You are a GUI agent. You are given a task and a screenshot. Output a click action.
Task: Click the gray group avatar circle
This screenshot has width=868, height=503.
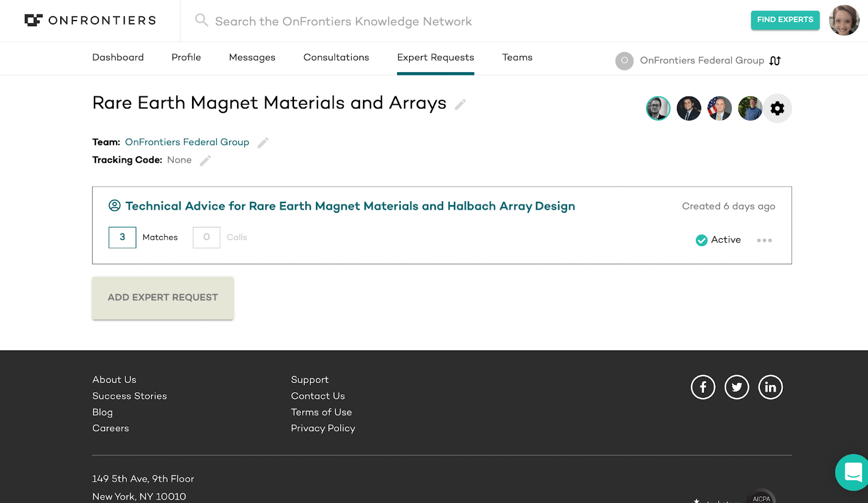tap(624, 61)
